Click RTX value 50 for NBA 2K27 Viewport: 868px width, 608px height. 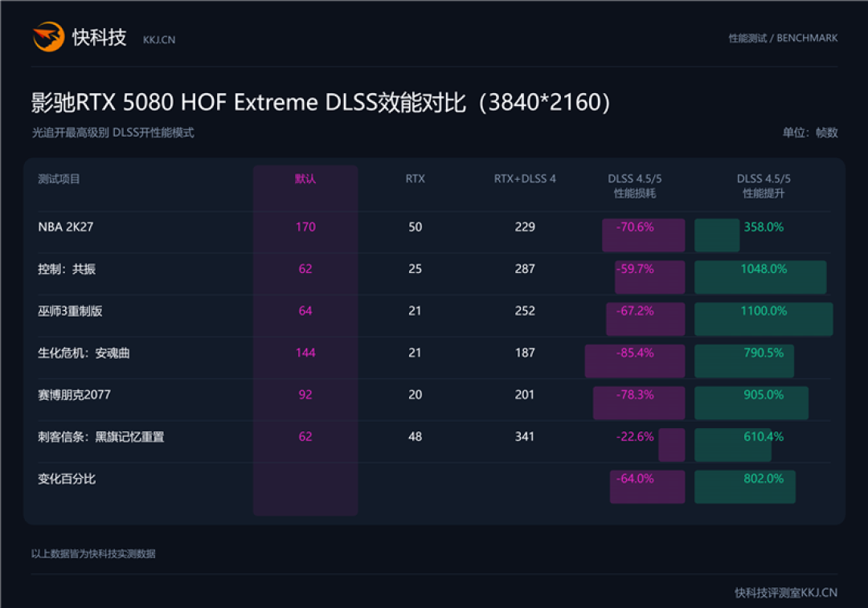[416, 226]
